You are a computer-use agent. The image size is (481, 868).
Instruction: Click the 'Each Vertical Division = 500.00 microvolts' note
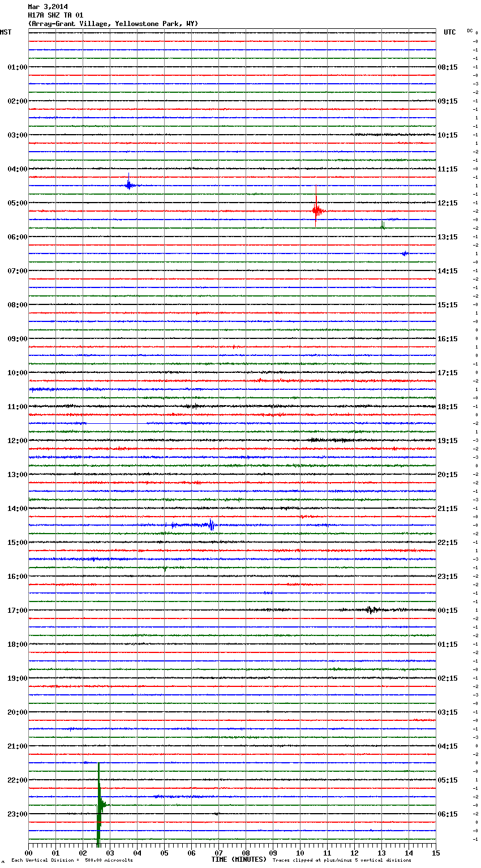coord(72,861)
